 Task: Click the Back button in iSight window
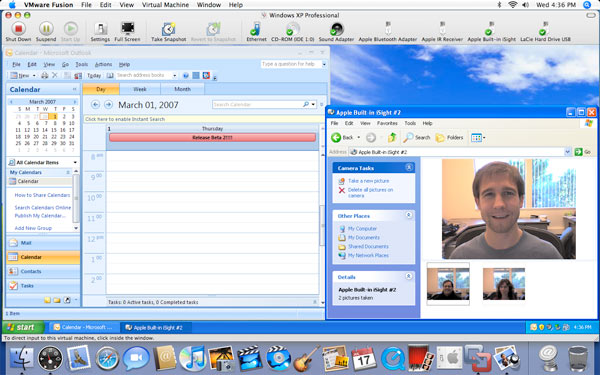click(x=342, y=137)
